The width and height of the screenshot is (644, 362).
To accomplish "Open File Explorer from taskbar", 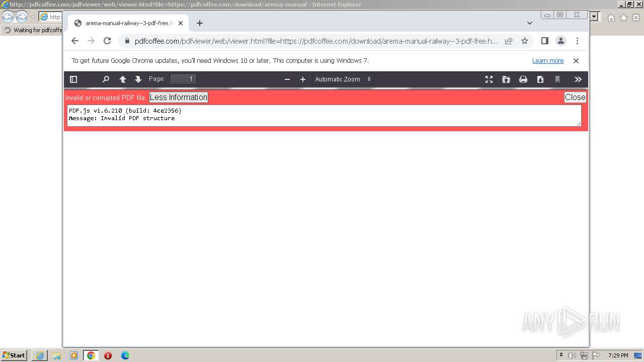I will tap(57, 355).
